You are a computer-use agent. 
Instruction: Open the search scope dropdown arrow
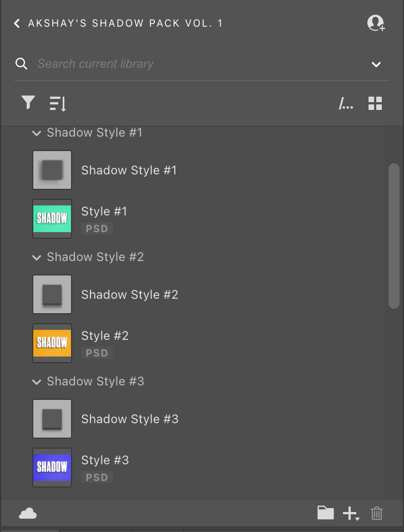(x=376, y=64)
